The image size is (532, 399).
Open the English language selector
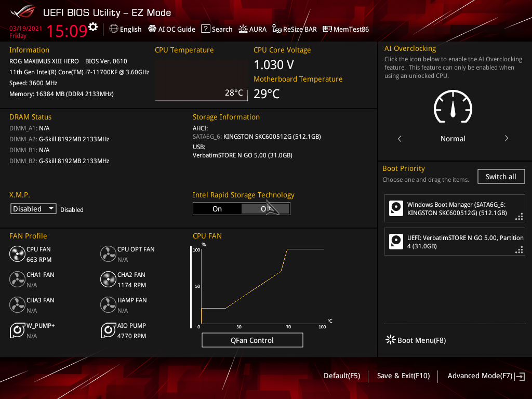pos(125,29)
